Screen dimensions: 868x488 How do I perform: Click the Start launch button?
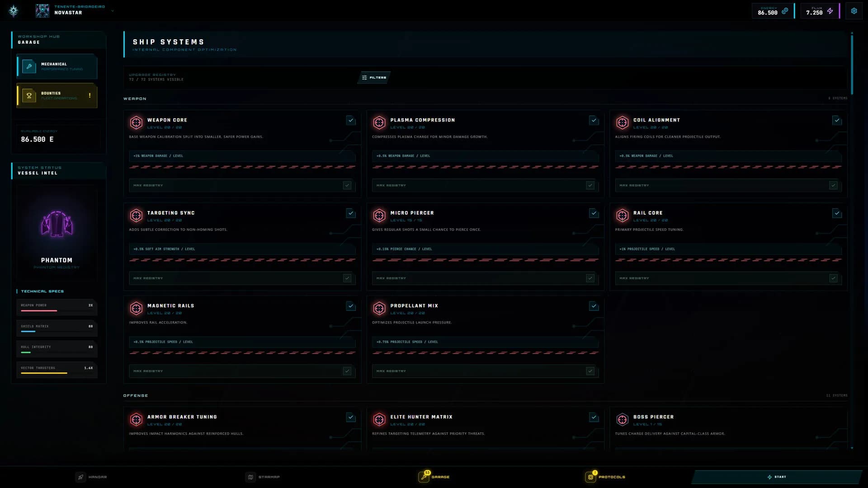pyautogui.click(x=777, y=477)
